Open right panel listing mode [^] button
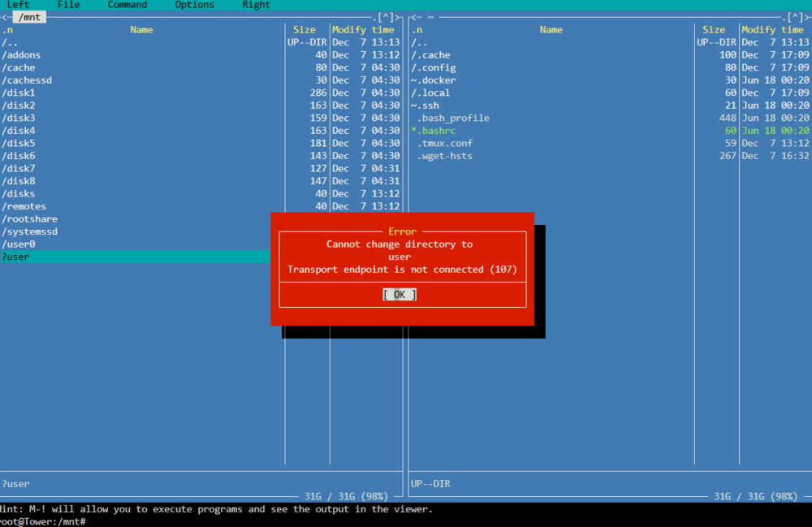The width and height of the screenshot is (812, 527). (795, 17)
